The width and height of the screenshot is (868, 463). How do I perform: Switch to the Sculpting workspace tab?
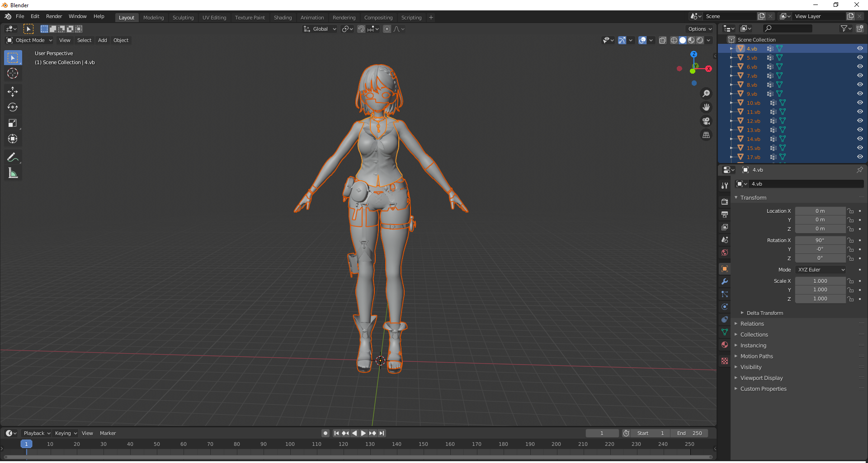tap(183, 18)
